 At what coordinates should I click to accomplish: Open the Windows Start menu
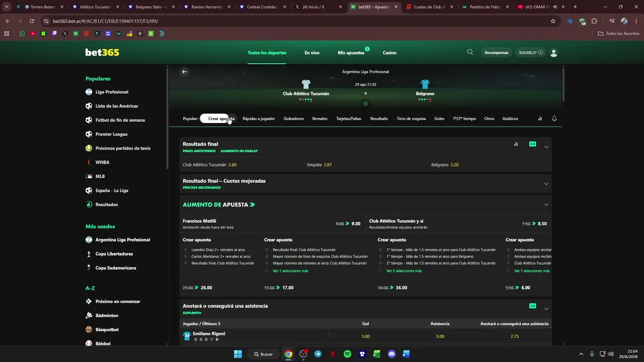click(x=238, y=354)
